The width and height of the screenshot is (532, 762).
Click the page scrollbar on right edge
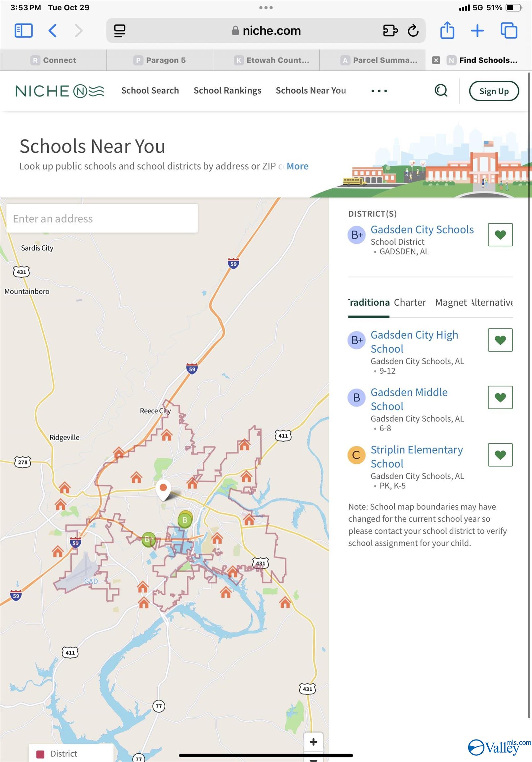click(x=529, y=395)
